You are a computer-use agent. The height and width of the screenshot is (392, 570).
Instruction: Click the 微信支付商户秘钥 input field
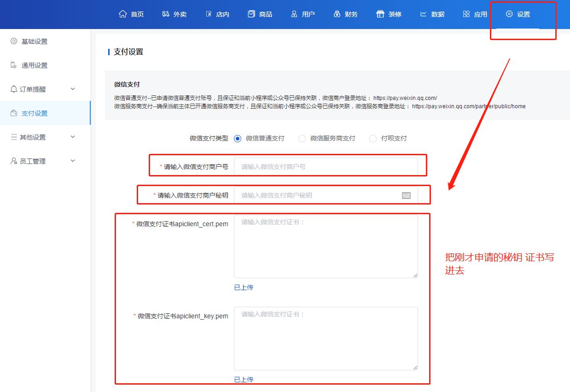coord(326,195)
